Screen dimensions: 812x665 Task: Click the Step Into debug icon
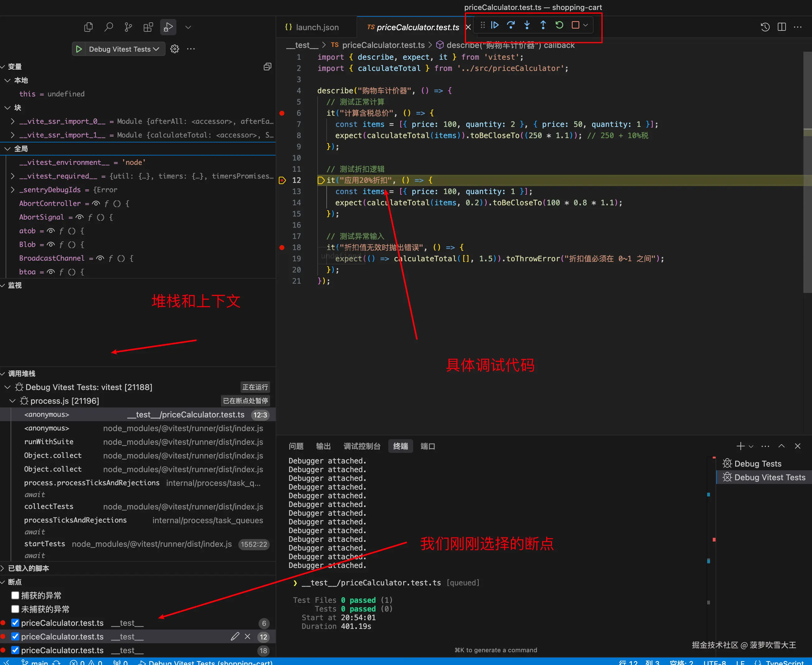(527, 25)
